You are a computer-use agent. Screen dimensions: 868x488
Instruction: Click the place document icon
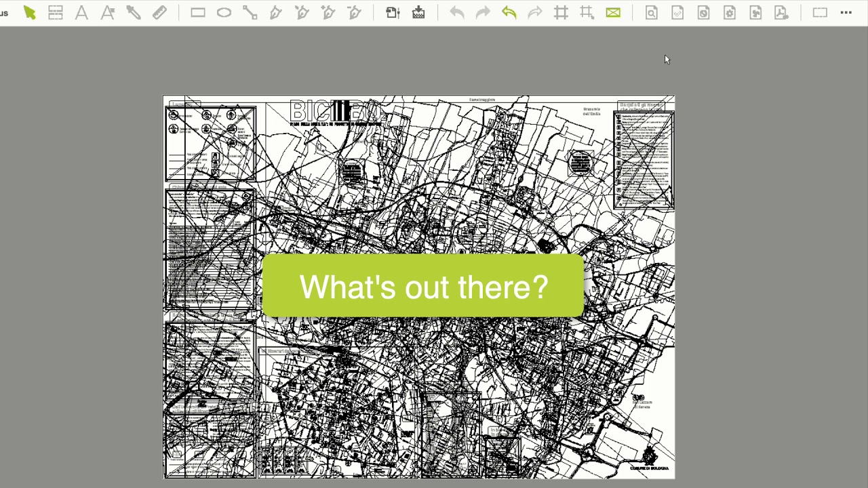pyautogui.click(x=393, y=13)
